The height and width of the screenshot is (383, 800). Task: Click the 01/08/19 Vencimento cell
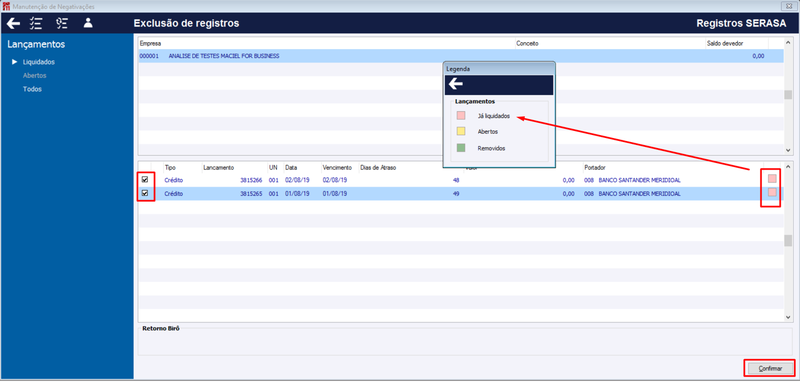pyautogui.click(x=335, y=194)
